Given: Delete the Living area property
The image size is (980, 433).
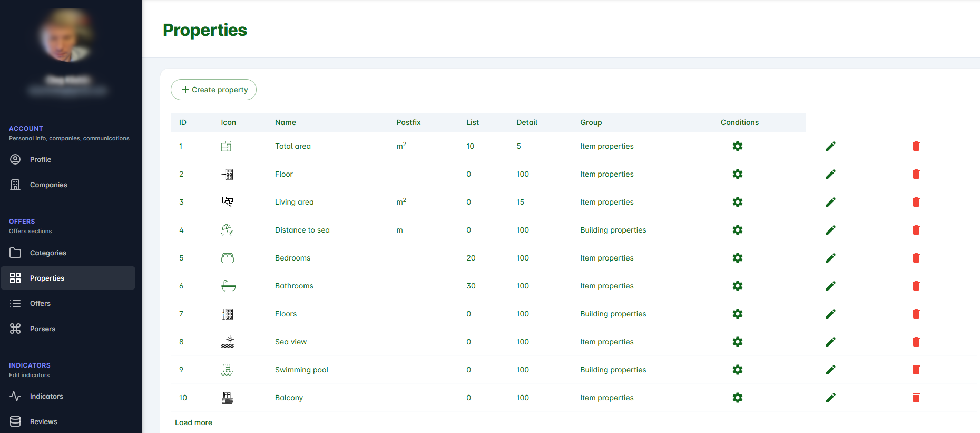Looking at the screenshot, I should tap(916, 202).
